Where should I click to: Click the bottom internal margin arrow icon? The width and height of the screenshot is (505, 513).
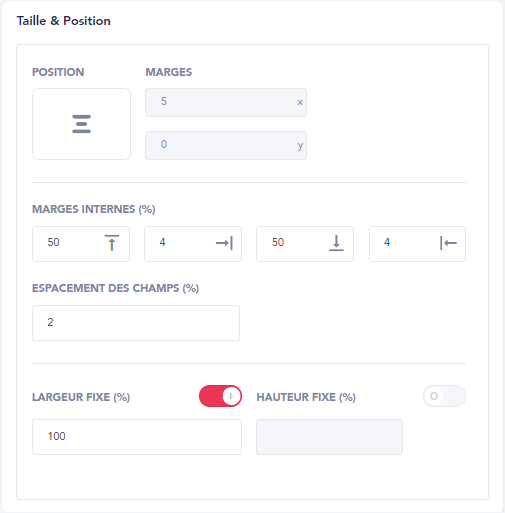(336, 243)
